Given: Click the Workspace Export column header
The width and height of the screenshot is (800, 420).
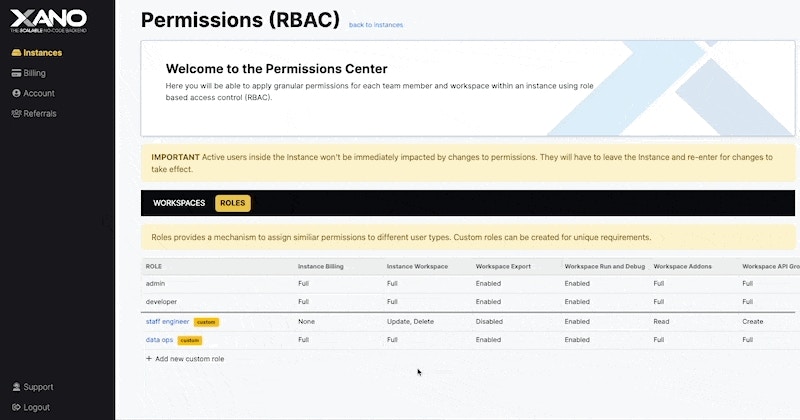Looking at the screenshot, I should click(x=503, y=266).
